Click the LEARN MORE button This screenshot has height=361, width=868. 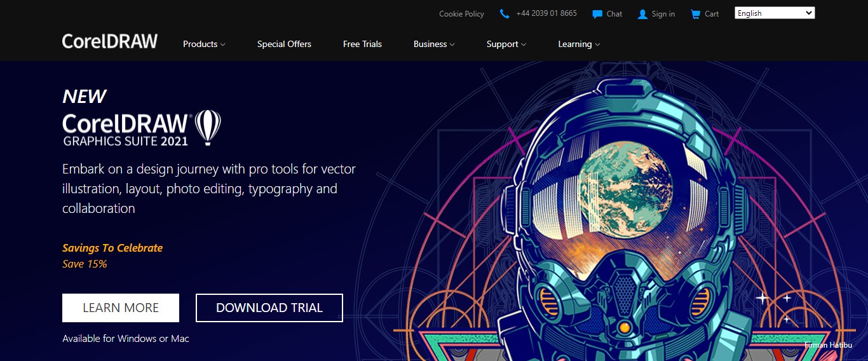point(121,308)
